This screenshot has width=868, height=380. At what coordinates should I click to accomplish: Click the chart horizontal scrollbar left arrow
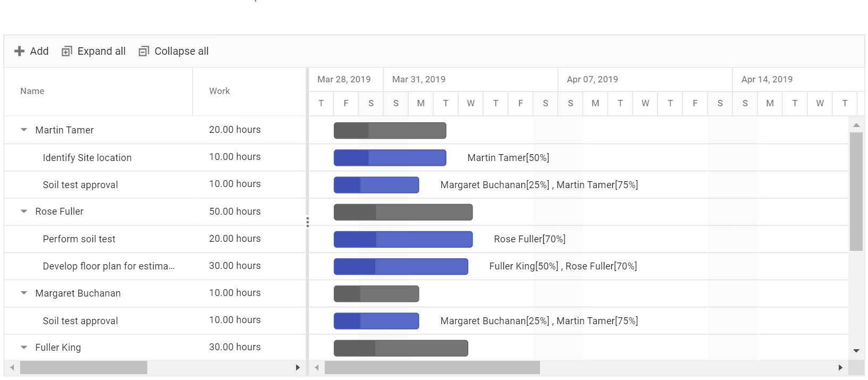click(x=317, y=367)
